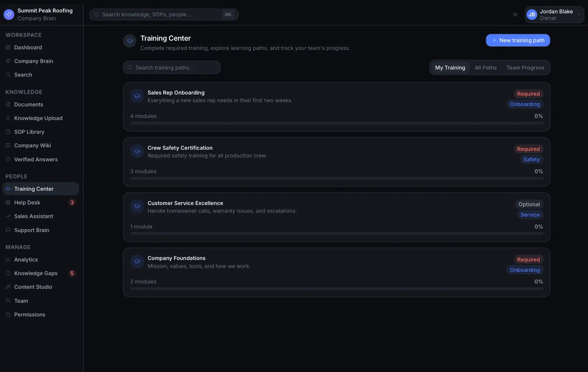Click the Content Studio wand icon
The image size is (588, 372).
pos(8,287)
